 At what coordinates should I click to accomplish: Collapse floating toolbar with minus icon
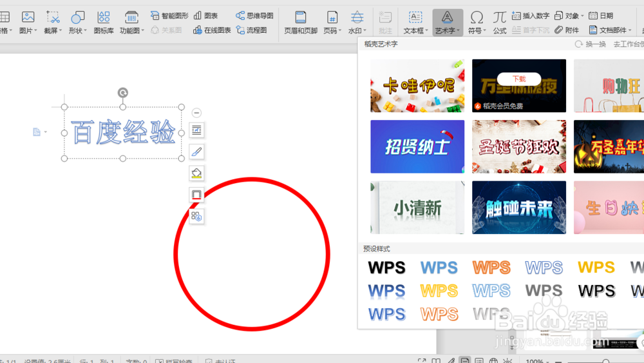tap(196, 113)
